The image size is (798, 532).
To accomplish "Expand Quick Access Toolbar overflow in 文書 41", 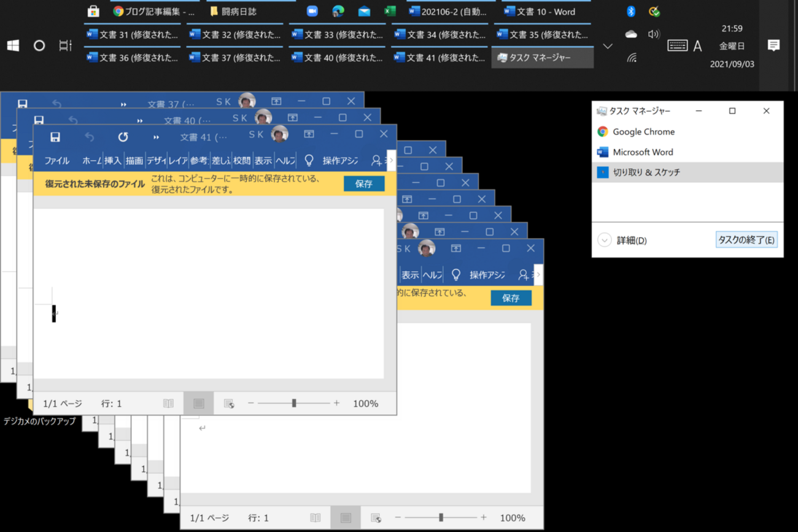I will (156, 137).
